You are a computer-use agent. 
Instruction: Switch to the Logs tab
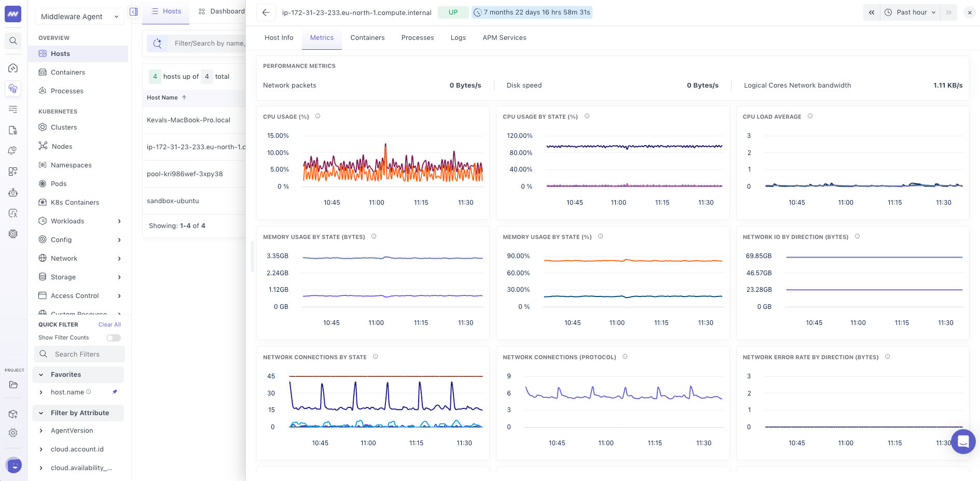[458, 38]
